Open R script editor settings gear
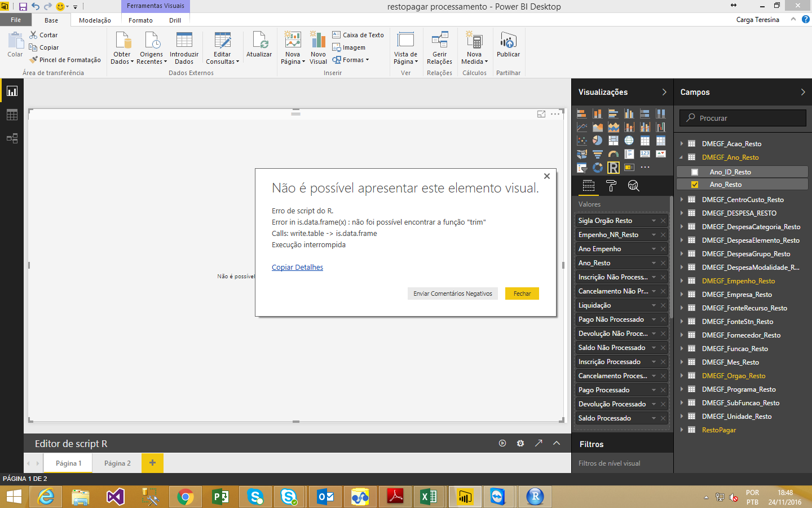This screenshot has width=812, height=508. click(x=520, y=443)
